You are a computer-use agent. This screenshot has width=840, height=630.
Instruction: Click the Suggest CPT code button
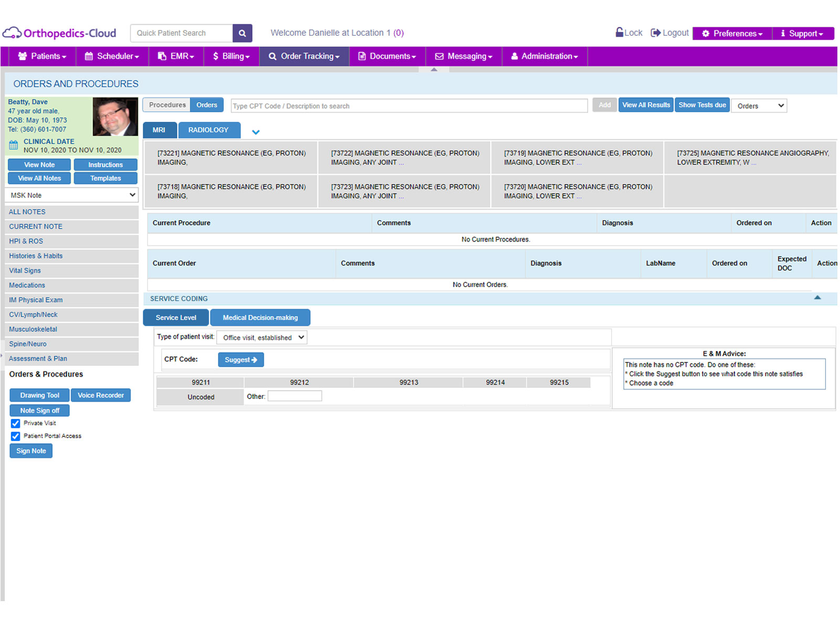(241, 360)
